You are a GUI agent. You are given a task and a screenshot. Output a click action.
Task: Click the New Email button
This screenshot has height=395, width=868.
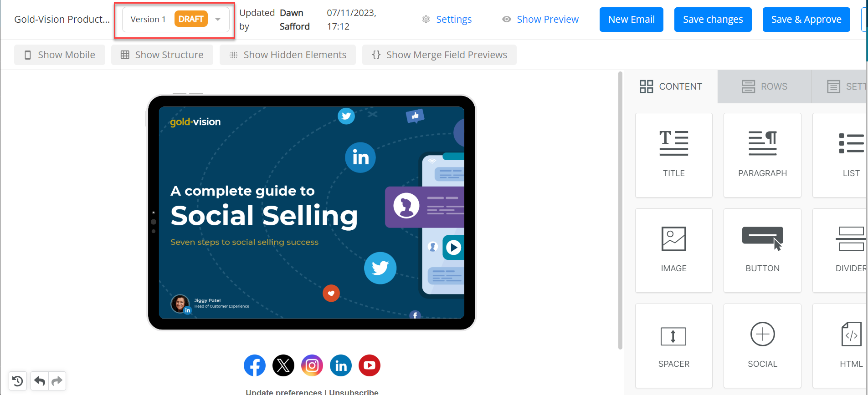(631, 20)
